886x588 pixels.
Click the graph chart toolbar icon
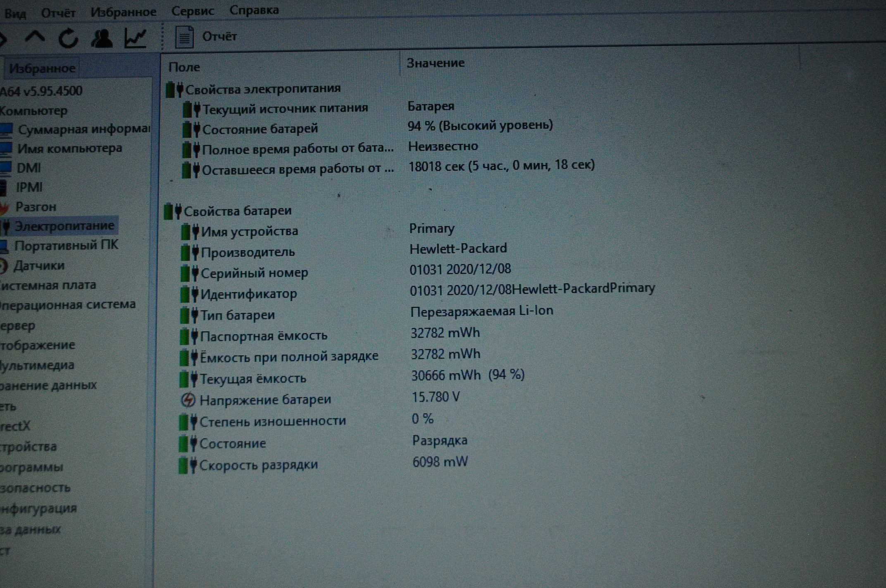tap(135, 38)
